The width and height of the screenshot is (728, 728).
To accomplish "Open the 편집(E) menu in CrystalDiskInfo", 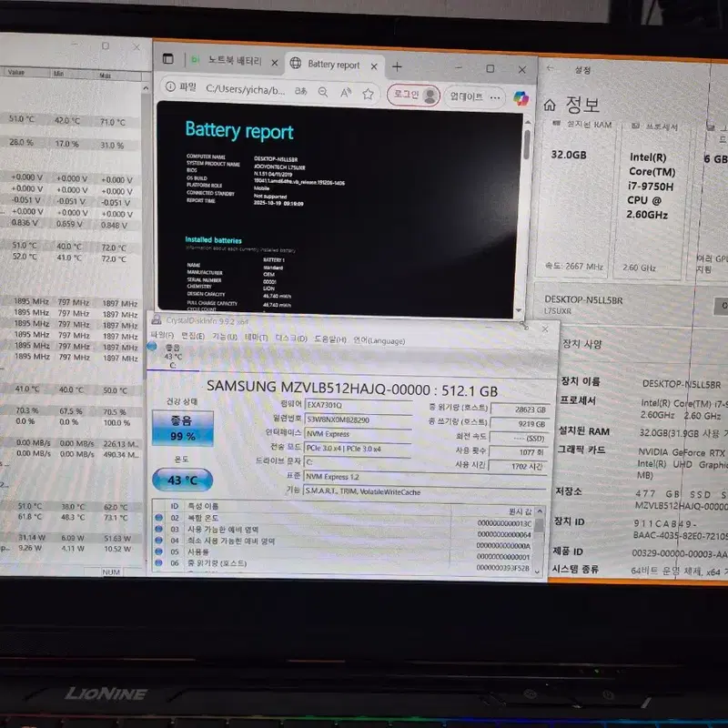I will (x=193, y=336).
